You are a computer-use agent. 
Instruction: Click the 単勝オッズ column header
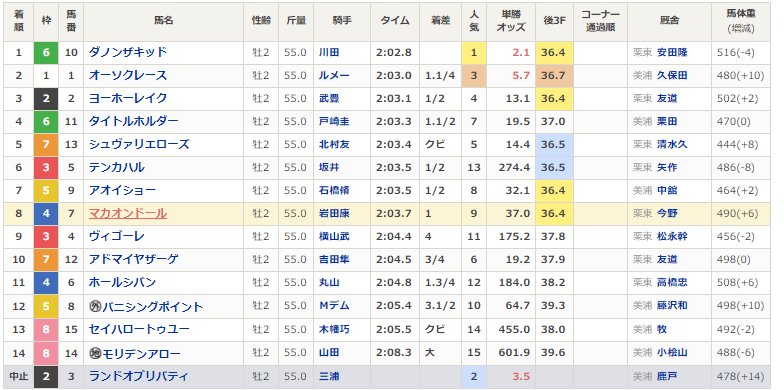click(510, 22)
